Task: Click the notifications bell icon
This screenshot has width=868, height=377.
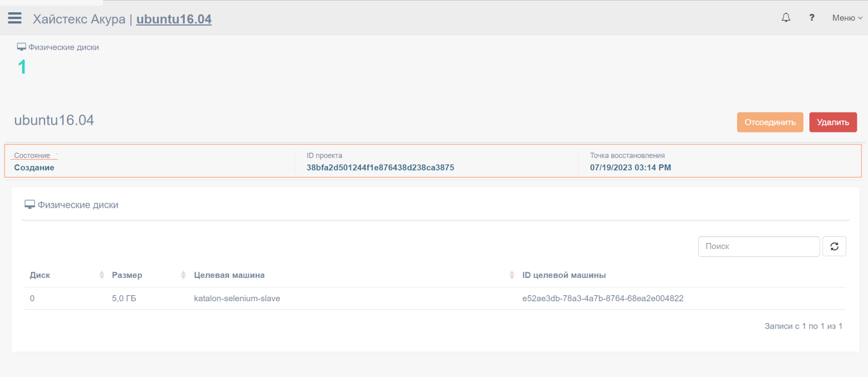Action: [786, 18]
